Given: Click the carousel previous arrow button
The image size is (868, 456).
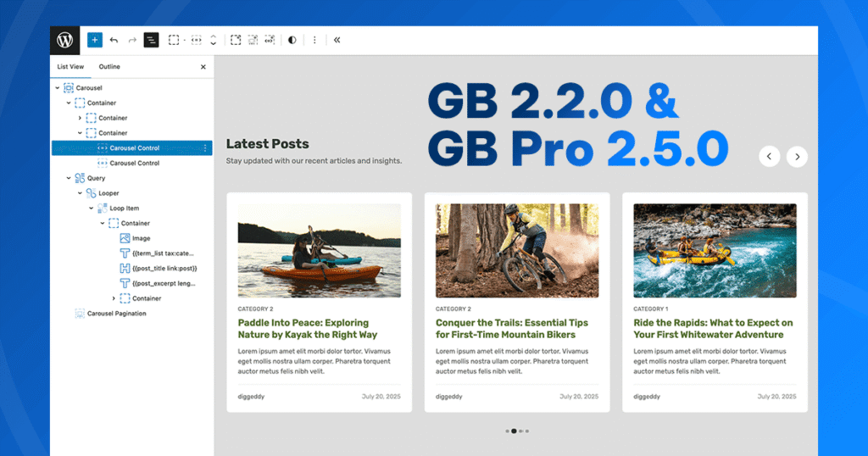Looking at the screenshot, I should click(x=770, y=157).
